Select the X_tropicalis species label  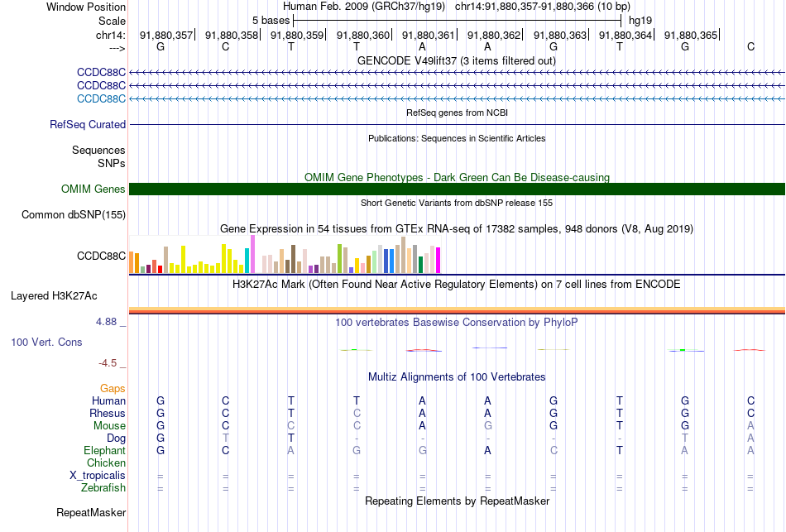click(98, 476)
